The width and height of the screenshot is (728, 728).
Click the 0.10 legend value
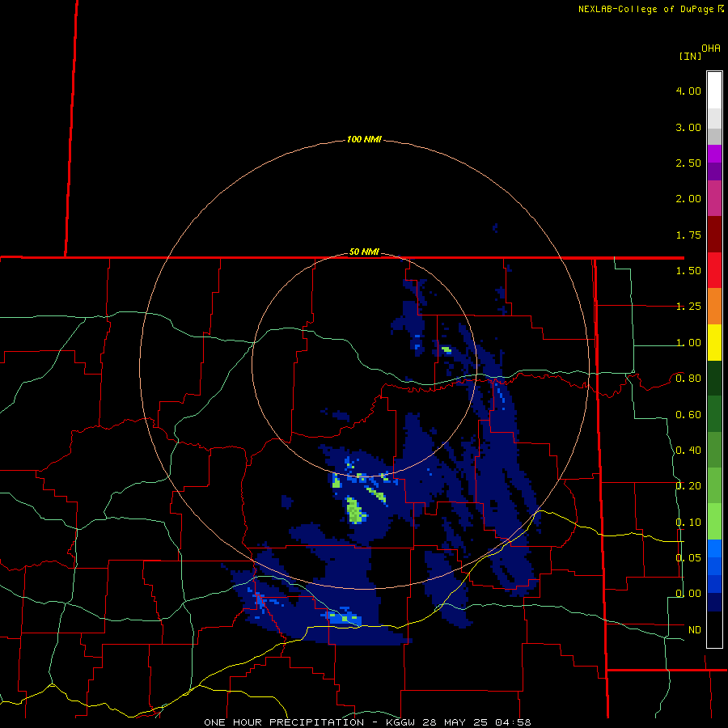click(x=688, y=523)
